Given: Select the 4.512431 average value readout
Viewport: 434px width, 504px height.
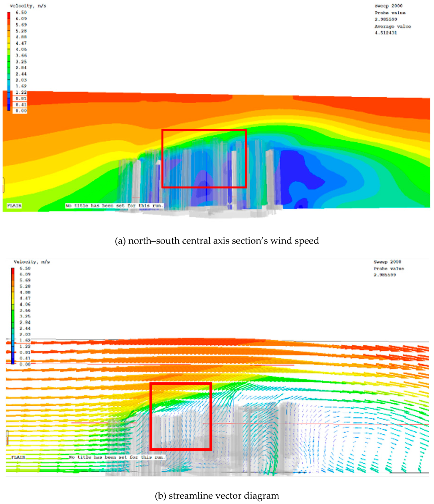Looking at the screenshot, I should [386, 33].
